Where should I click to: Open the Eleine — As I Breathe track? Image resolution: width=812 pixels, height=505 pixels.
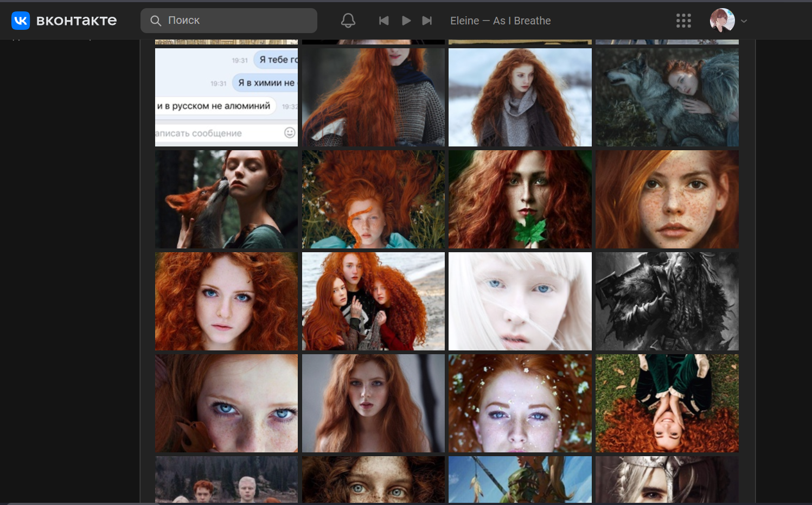[500, 21]
